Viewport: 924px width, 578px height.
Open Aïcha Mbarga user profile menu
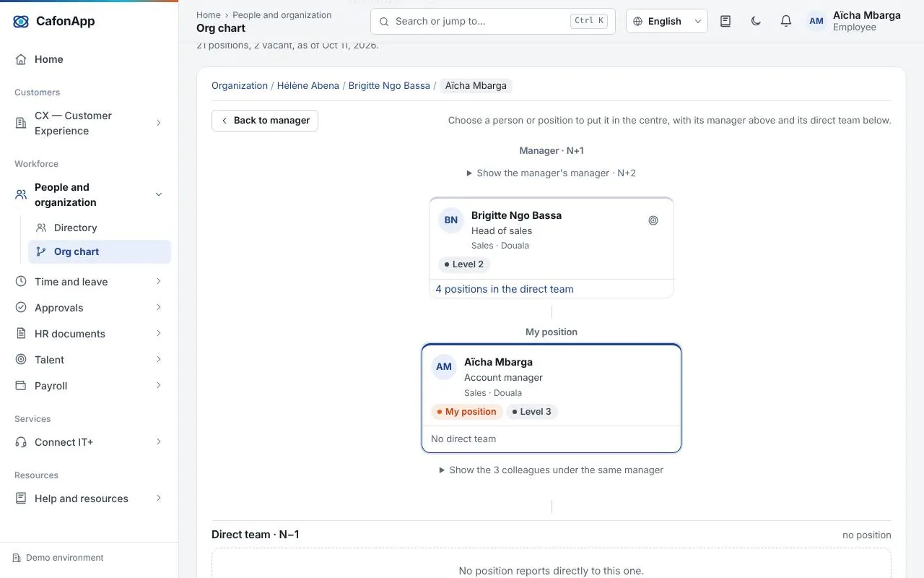pyautogui.click(x=854, y=22)
